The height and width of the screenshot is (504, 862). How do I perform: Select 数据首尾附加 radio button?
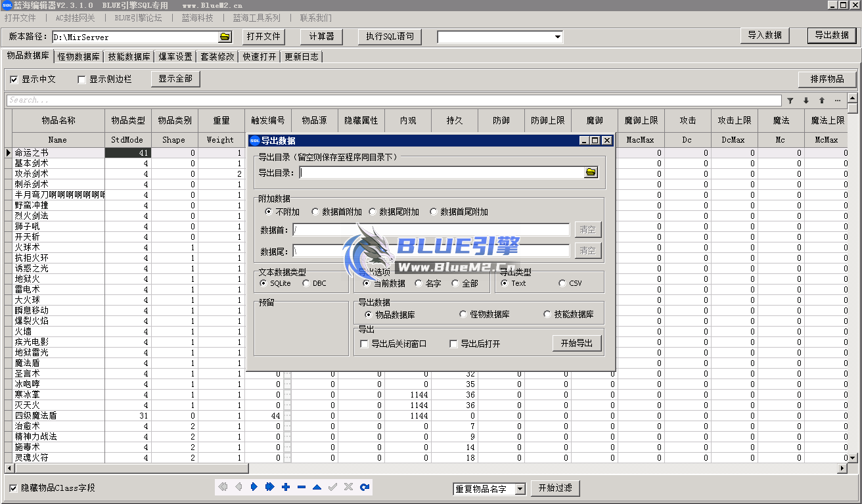[x=433, y=212]
